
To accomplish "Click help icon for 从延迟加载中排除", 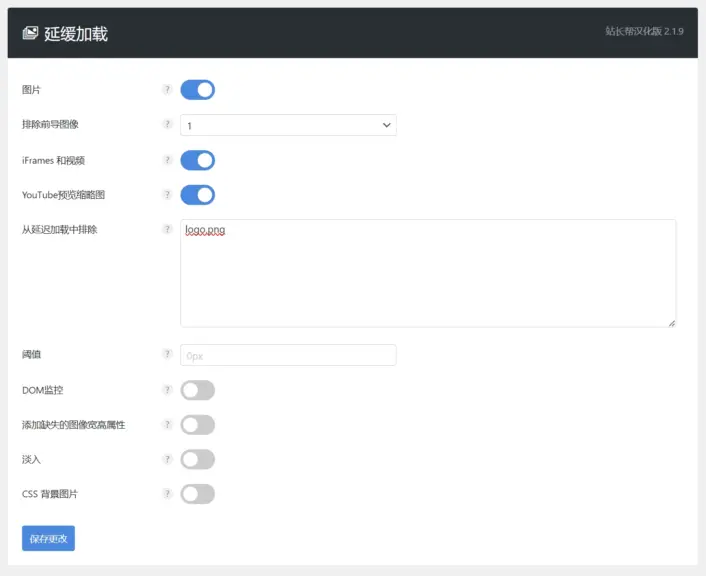I will pyautogui.click(x=167, y=230).
